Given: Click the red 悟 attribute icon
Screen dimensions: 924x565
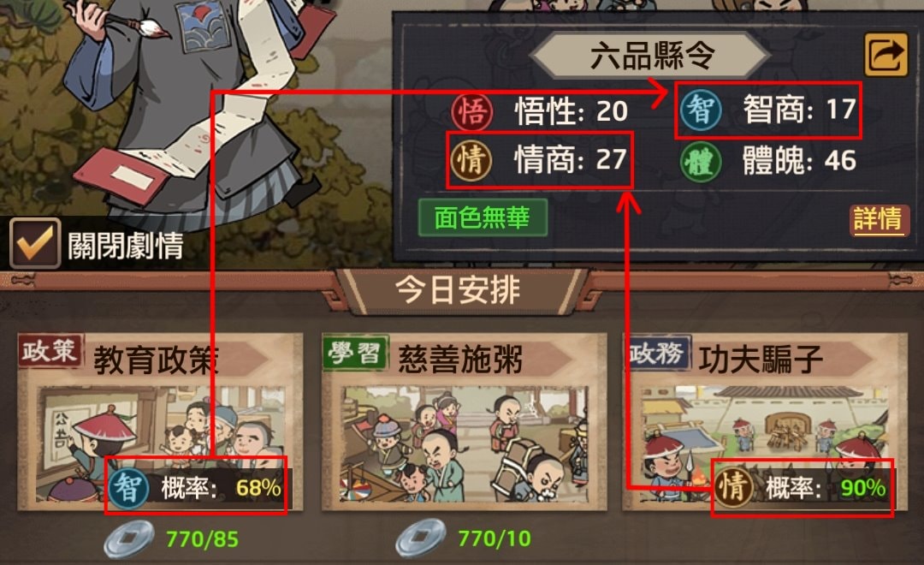Looking at the screenshot, I should (x=472, y=111).
